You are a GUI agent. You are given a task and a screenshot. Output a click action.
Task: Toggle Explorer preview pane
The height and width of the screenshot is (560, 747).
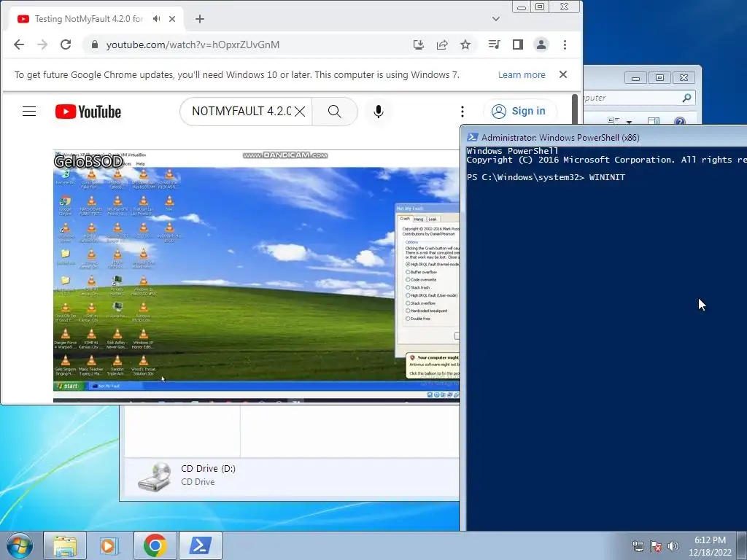[654, 122]
